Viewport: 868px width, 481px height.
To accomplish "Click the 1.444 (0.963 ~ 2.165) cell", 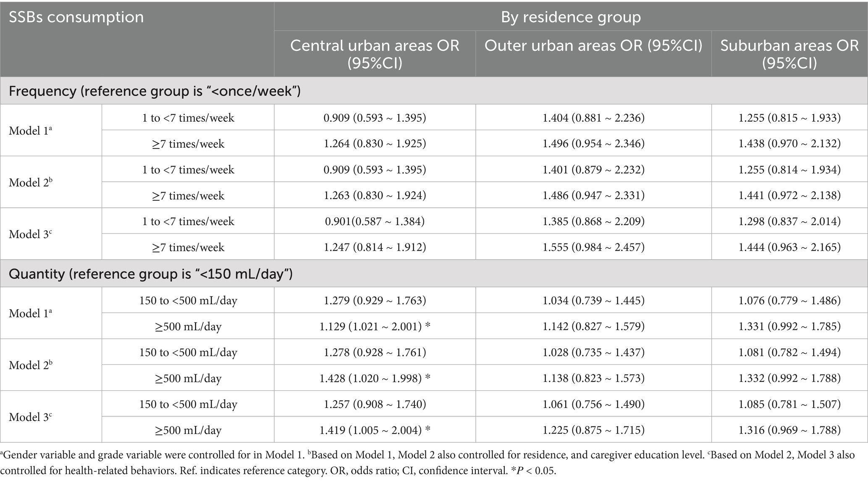I will [x=789, y=247].
